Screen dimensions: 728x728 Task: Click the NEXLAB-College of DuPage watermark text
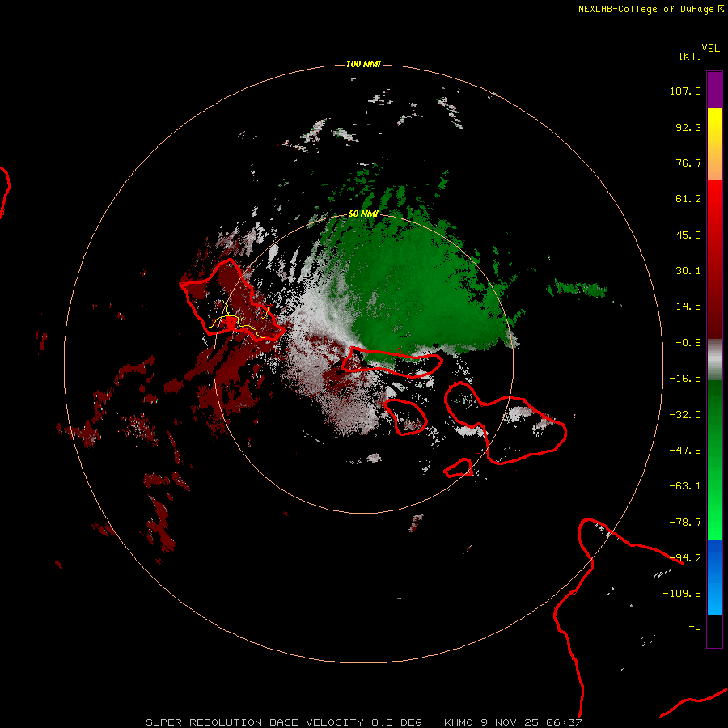click(x=650, y=9)
